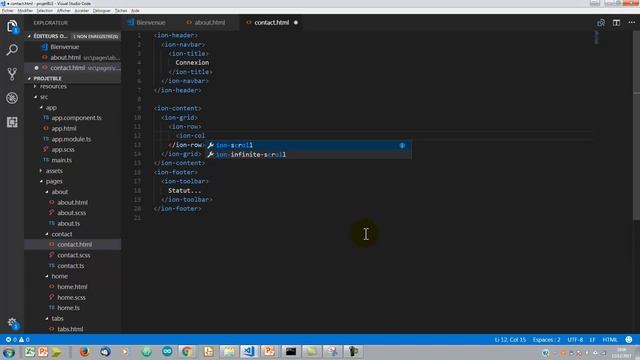
Task: Open app.html file
Action: [64, 129]
